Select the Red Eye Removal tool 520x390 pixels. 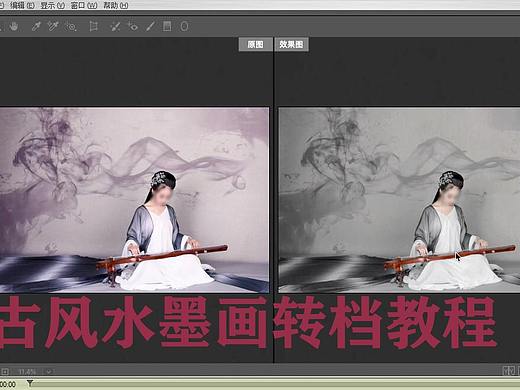pos(133,26)
